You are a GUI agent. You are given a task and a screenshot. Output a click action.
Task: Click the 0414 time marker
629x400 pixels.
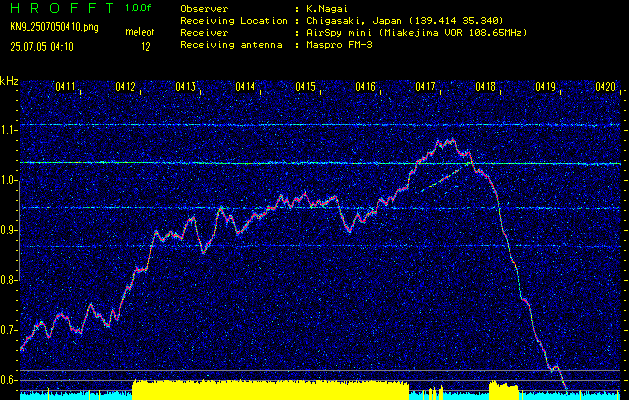tap(246, 86)
